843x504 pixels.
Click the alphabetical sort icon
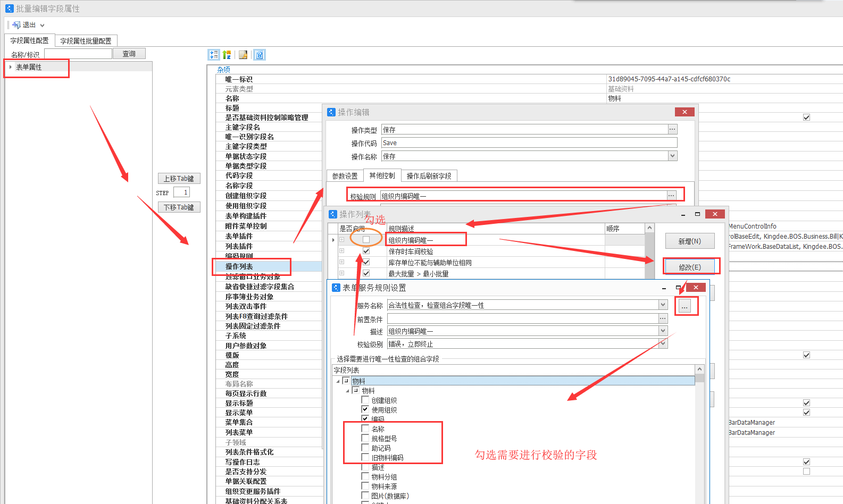click(227, 55)
